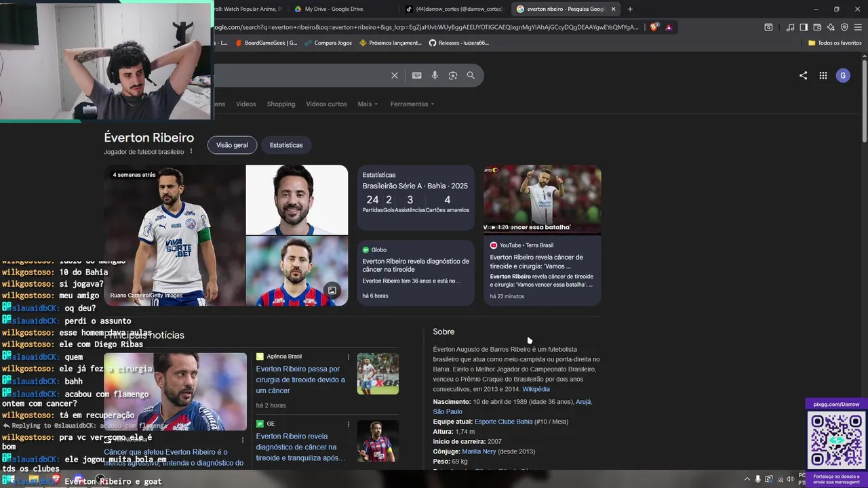Click the pixgg.com/Darrow QR code
Image resolution: width=868 pixels, height=488 pixels.
coord(837,441)
